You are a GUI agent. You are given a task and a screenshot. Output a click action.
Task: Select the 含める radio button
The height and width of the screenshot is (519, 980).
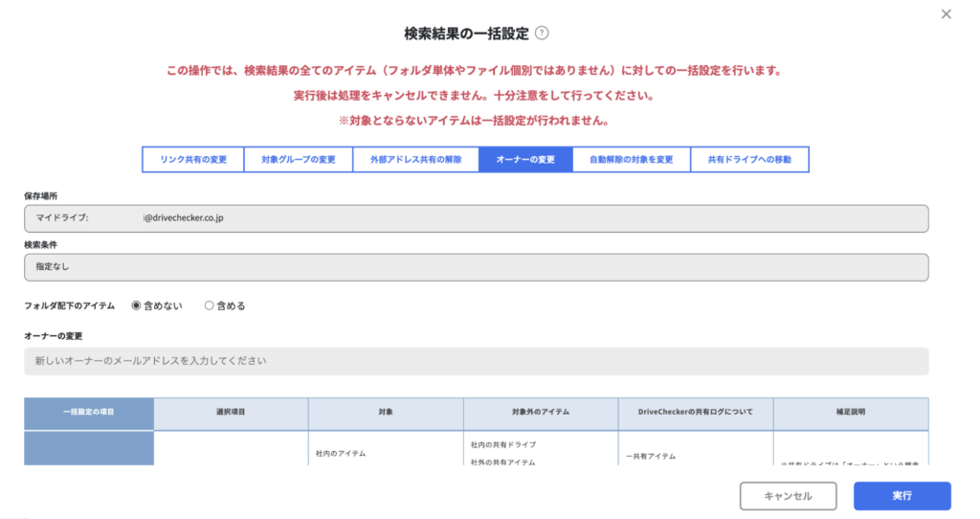209,305
